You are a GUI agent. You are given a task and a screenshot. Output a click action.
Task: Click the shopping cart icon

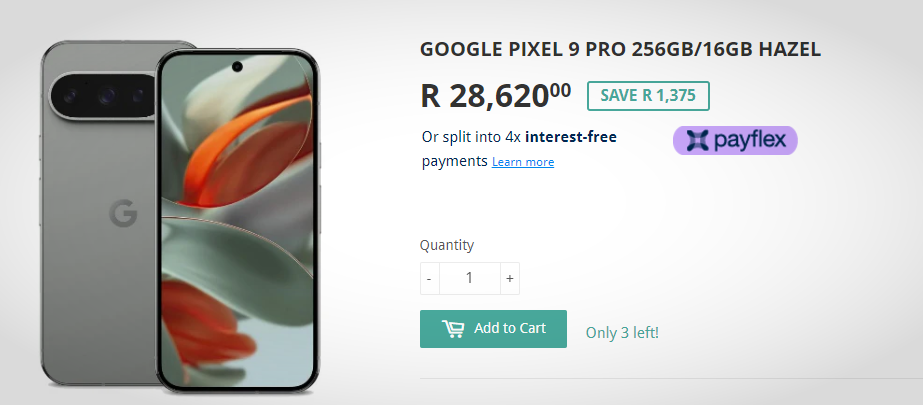tap(453, 329)
